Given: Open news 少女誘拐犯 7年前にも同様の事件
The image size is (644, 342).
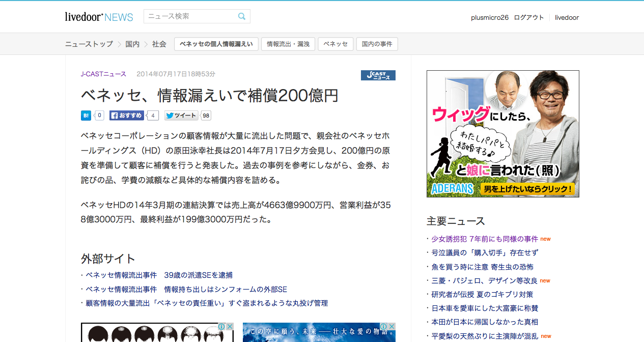Looking at the screenshot, I should (485, 239).
